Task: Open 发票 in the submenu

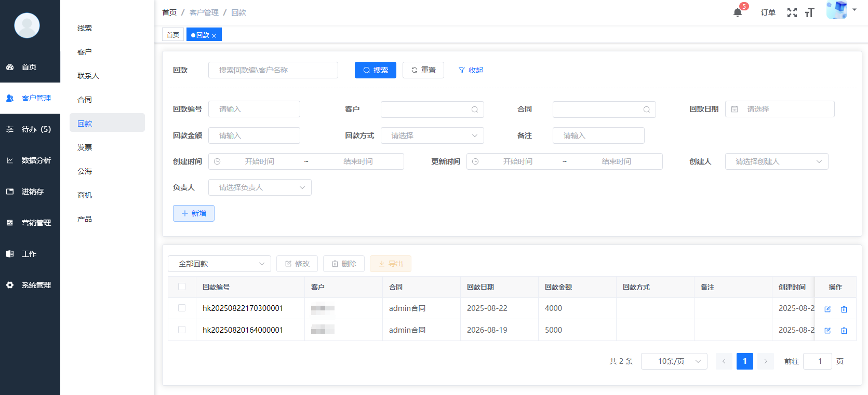Action: pyautogui.click(x=85, y=147)
